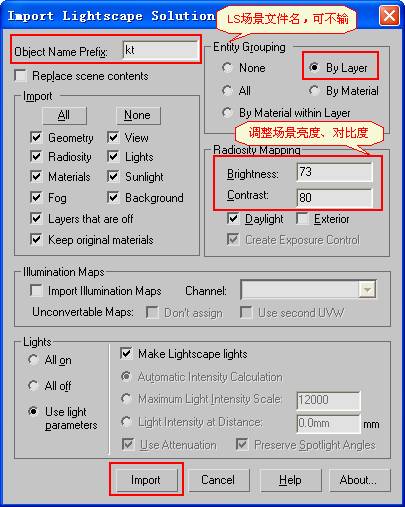Click the All button in Import group
Viewport: 405px width, 507px height.
click(64, 115)
